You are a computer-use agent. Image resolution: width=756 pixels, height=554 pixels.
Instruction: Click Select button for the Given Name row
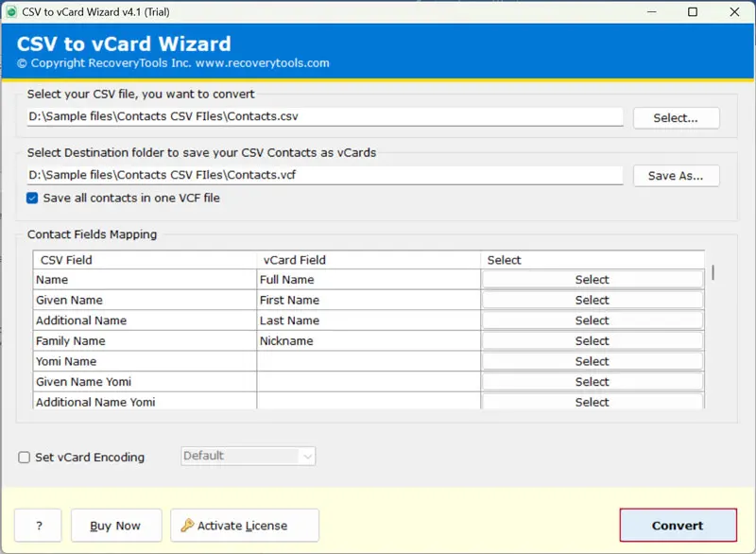pyautogui.click(x=592, y=301)
